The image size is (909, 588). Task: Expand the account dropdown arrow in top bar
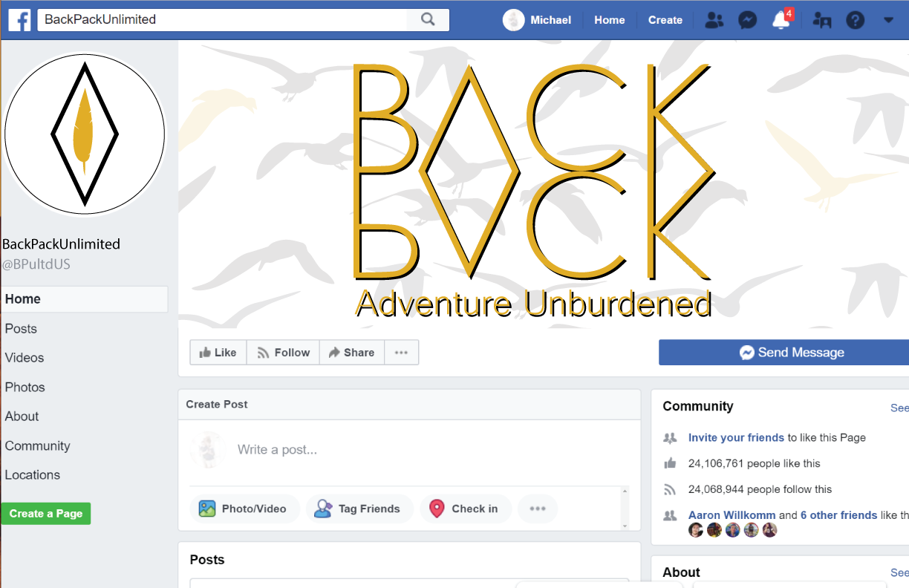coord(889,20)
